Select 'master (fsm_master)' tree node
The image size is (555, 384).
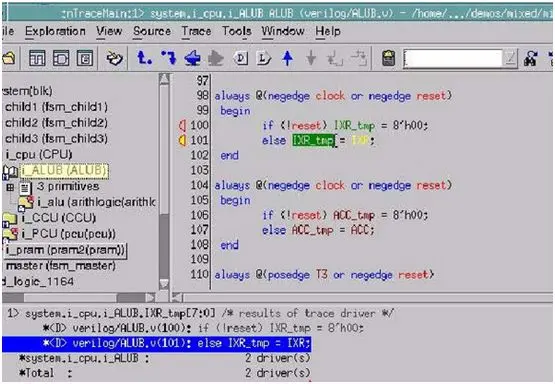pyautogui.click(x=61, y=266)
